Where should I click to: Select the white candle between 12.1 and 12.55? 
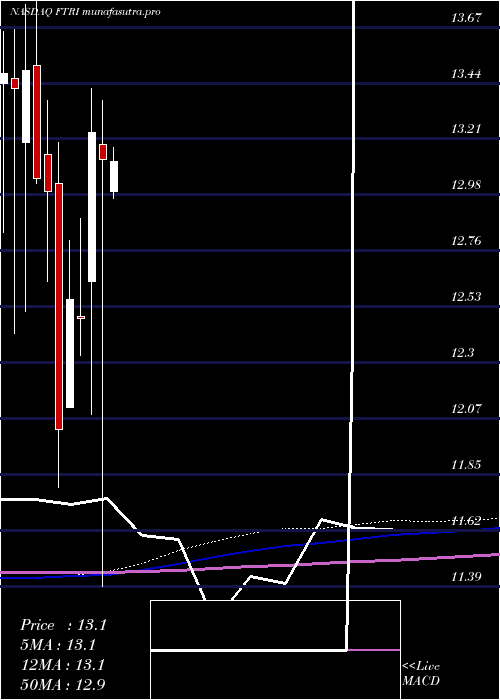(x=70, y=353)
